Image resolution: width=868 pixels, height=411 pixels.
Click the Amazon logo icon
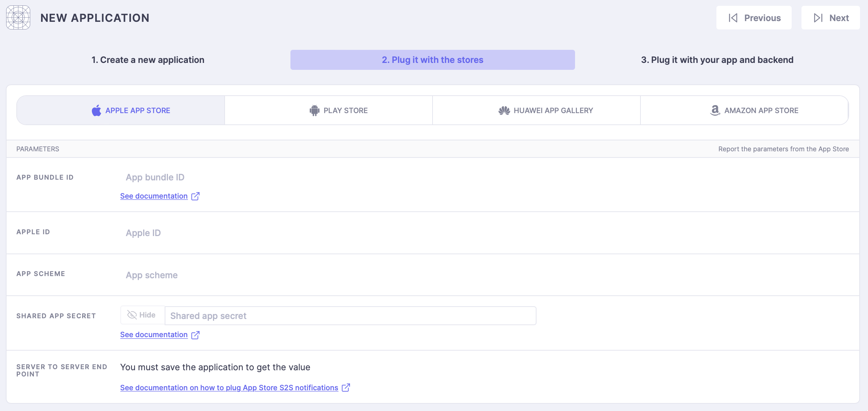pyautogui.click(x=715, y=110)
